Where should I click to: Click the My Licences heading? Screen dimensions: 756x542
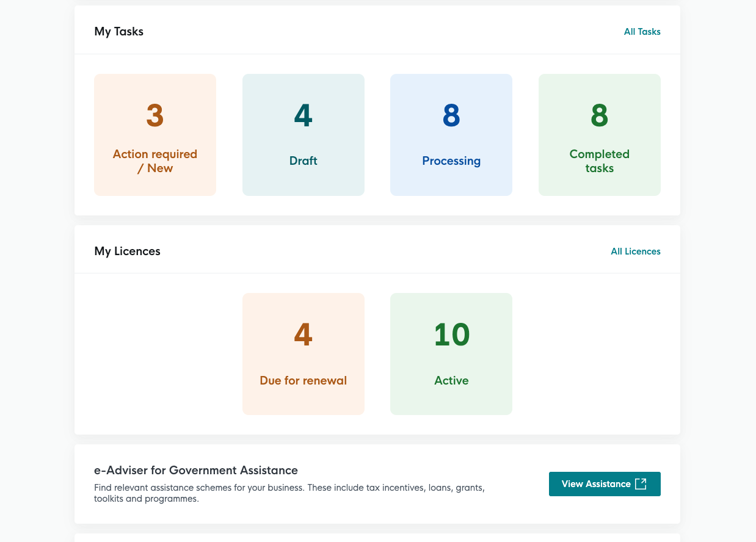(x=127, y=251)
